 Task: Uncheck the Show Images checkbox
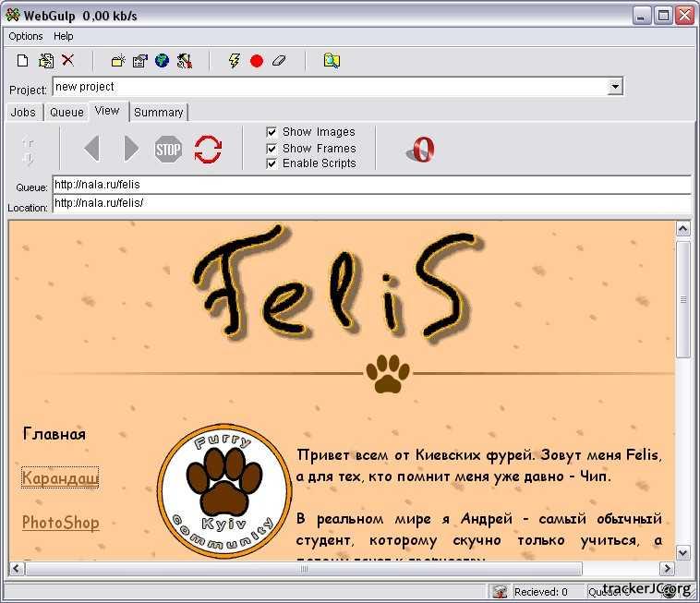[x=272, y=132]
